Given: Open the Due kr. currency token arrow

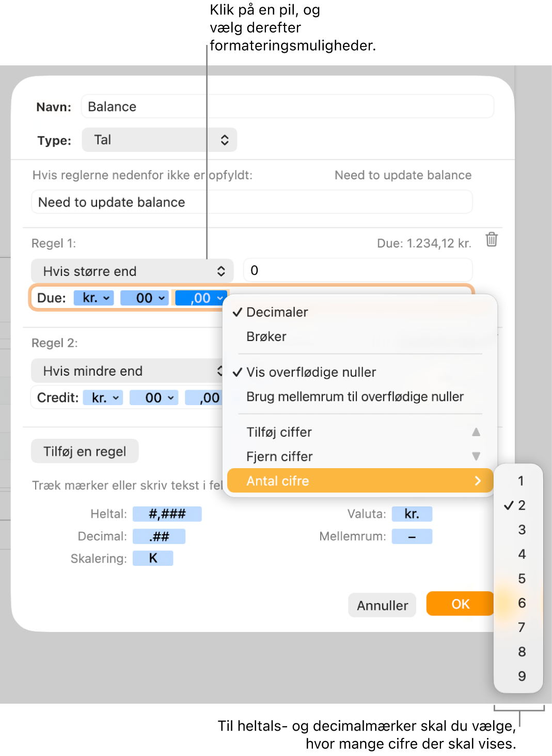Looking at the screenshot, I should [106, 298].
